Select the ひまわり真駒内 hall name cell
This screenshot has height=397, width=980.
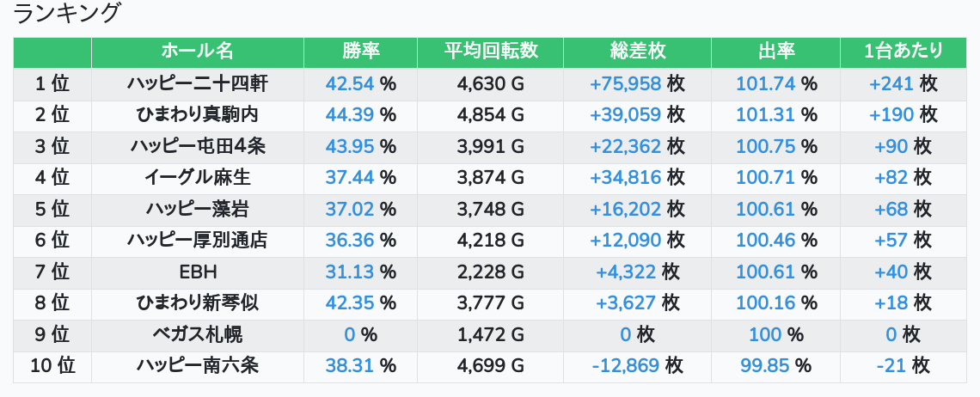[x=197, y=115]
